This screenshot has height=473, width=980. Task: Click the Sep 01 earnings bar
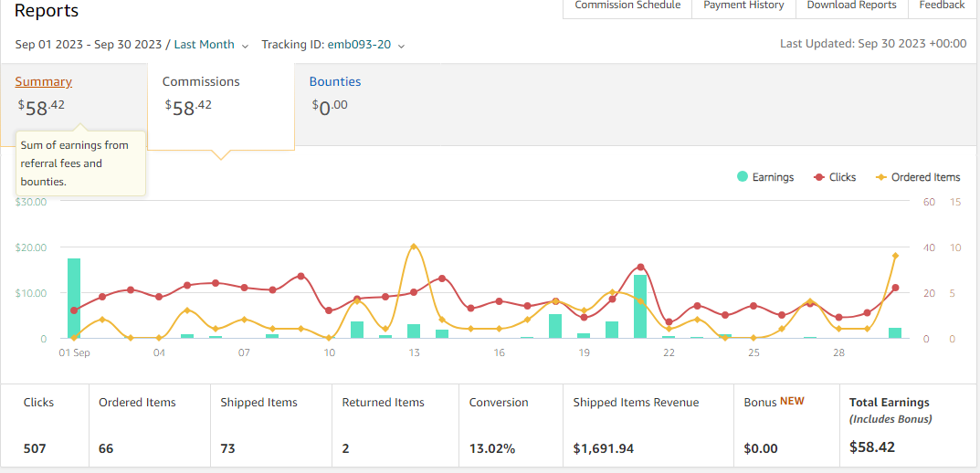pos(74,298)
